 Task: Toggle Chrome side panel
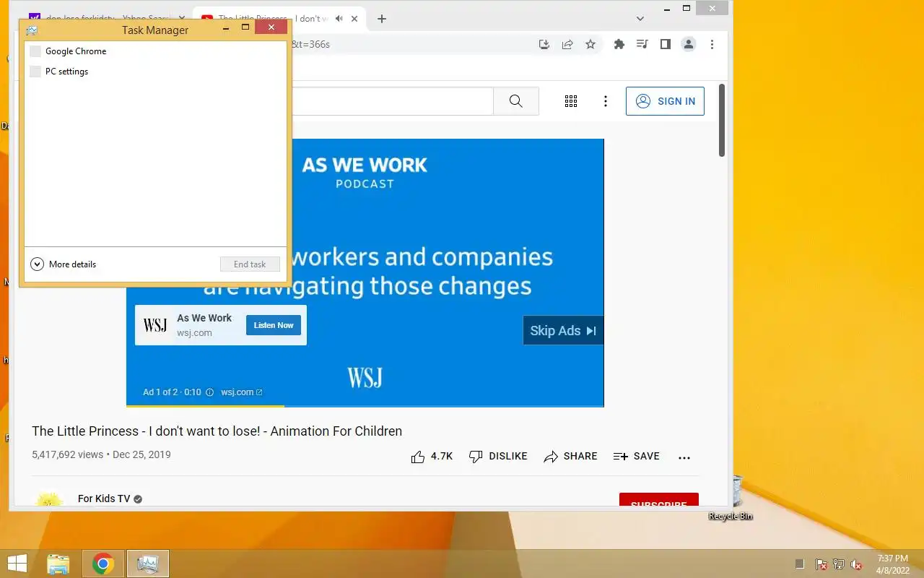point(666,44)
